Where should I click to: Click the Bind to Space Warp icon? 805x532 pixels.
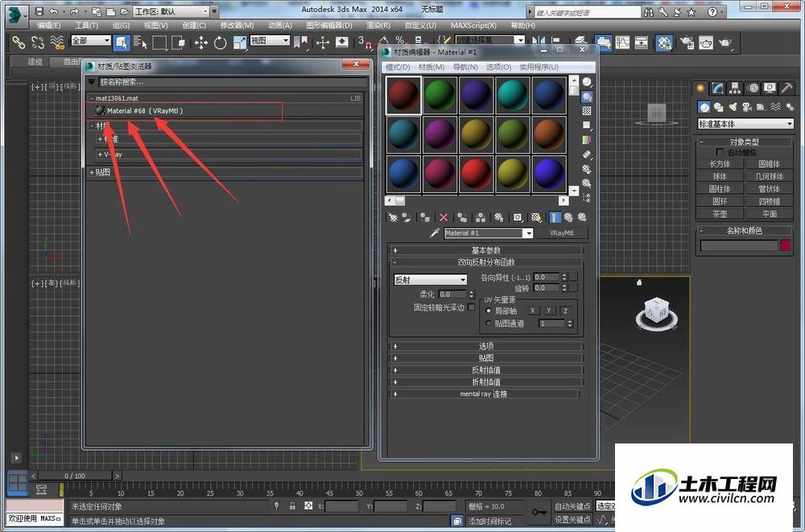pos(57,42)
